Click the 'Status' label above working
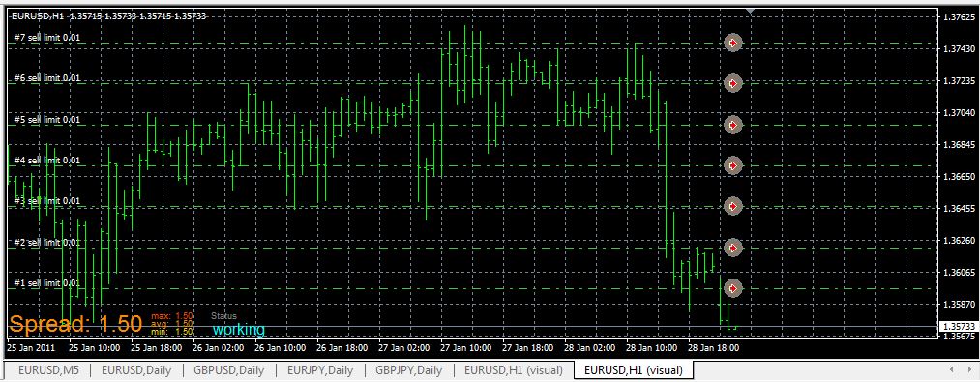 coord(223,316)
